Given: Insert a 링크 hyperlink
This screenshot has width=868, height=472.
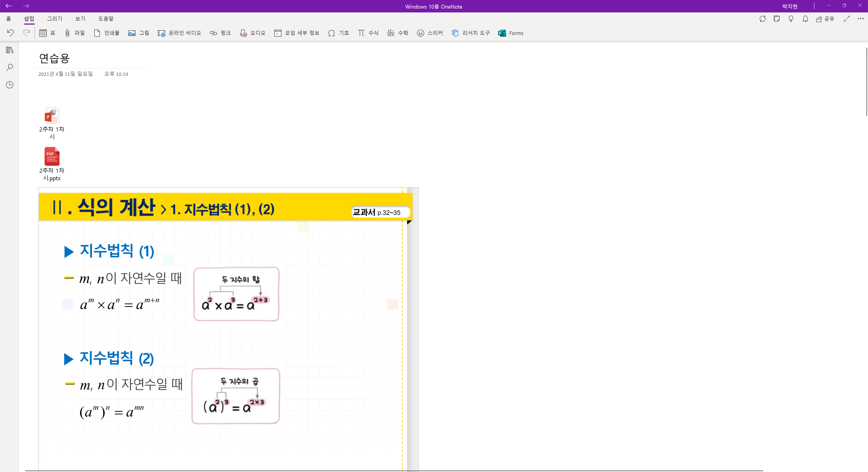Looking at the screenshot, I should (220, 33).
